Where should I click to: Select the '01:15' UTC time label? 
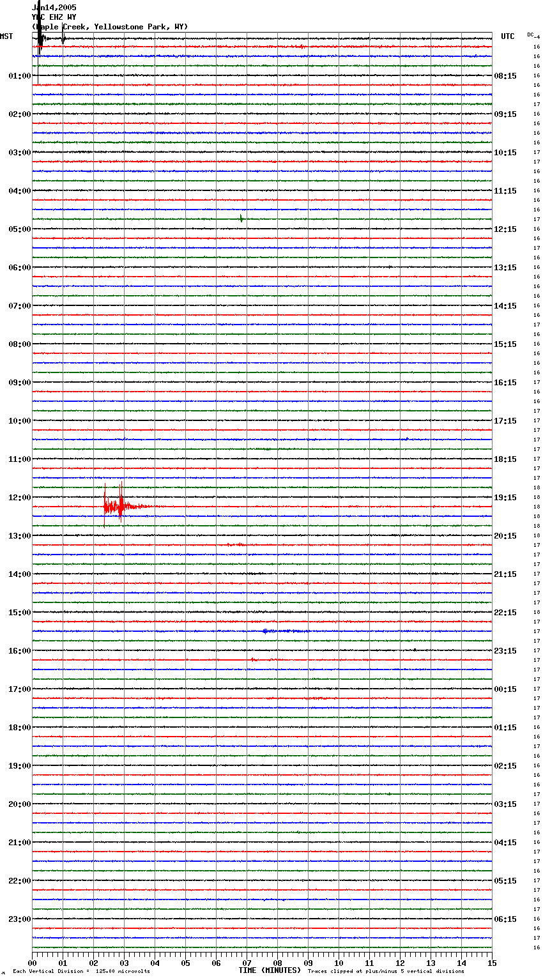coord(505,728)
